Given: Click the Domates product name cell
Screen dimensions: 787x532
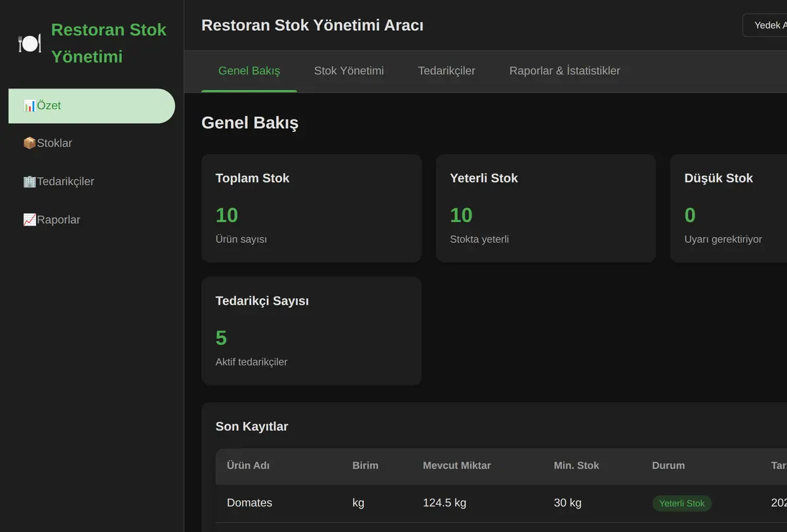Looking at the screenshot, I should [x=250, y=503].
